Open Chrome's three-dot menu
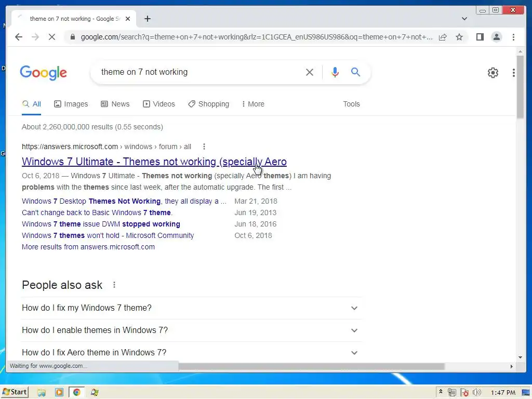Viewport: 532px width, 399px height. coord(513,37)
